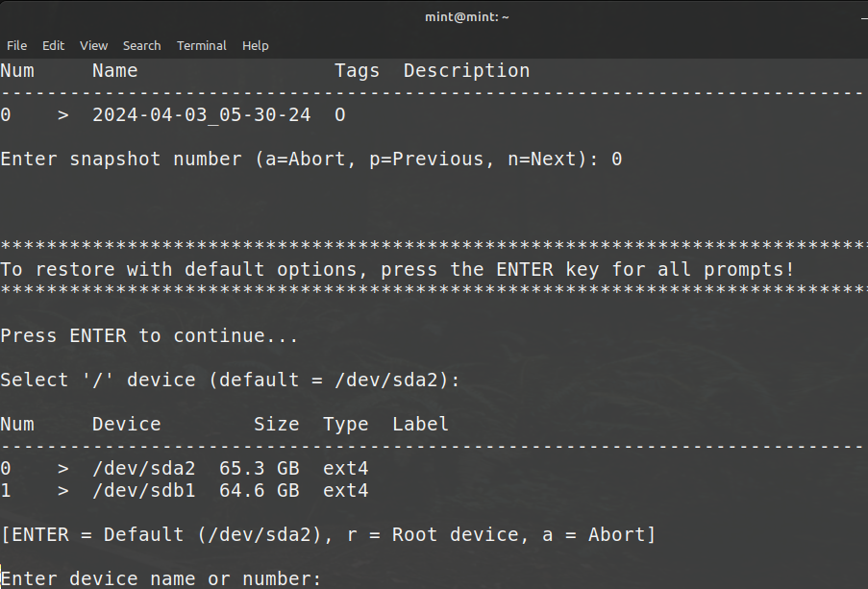The height and width of the screenshot is (589, 868).
Task: Open the File menu
Action: tap(16, 45)
